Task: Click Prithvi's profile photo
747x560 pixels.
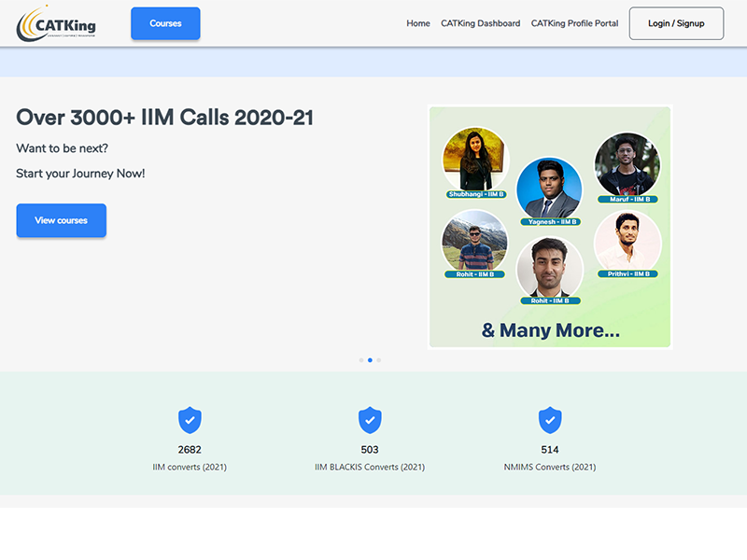Action: pyautogui.click(x=627, y=242)
